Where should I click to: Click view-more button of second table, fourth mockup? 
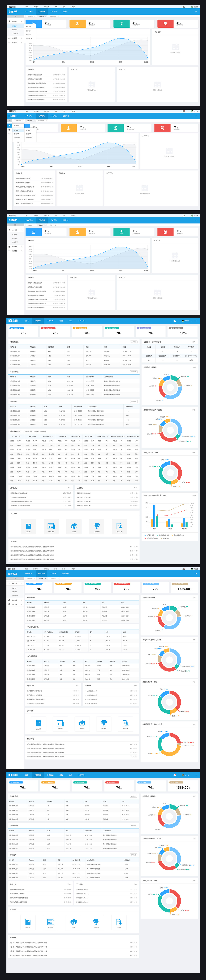134,372
